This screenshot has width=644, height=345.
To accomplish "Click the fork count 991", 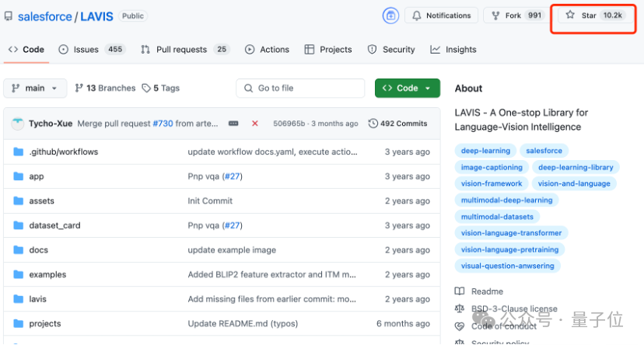I will (535, 16).
